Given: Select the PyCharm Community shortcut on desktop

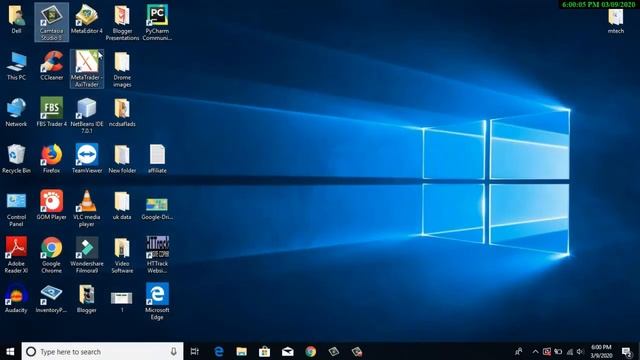Looking at the screenshot, I should pos(157,22).
